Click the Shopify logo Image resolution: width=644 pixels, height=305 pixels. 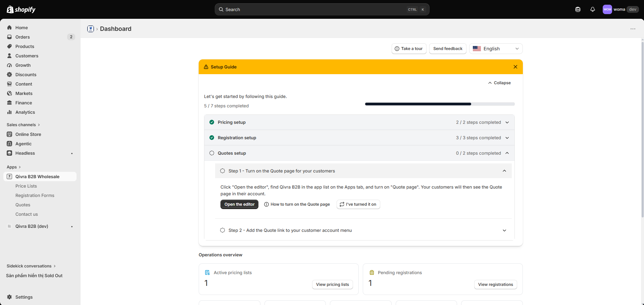(x=21, y=9)
